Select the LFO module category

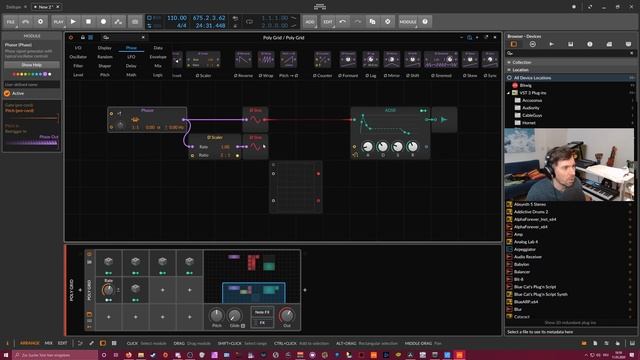pos(131,57)
